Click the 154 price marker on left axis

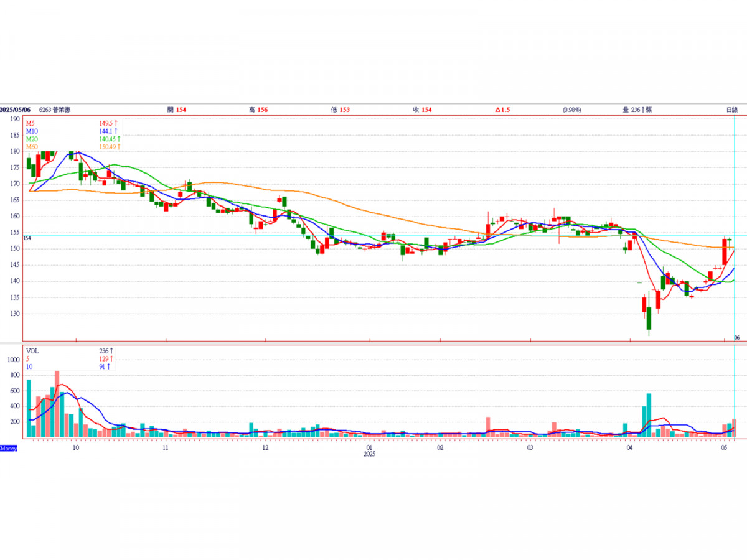27,238
